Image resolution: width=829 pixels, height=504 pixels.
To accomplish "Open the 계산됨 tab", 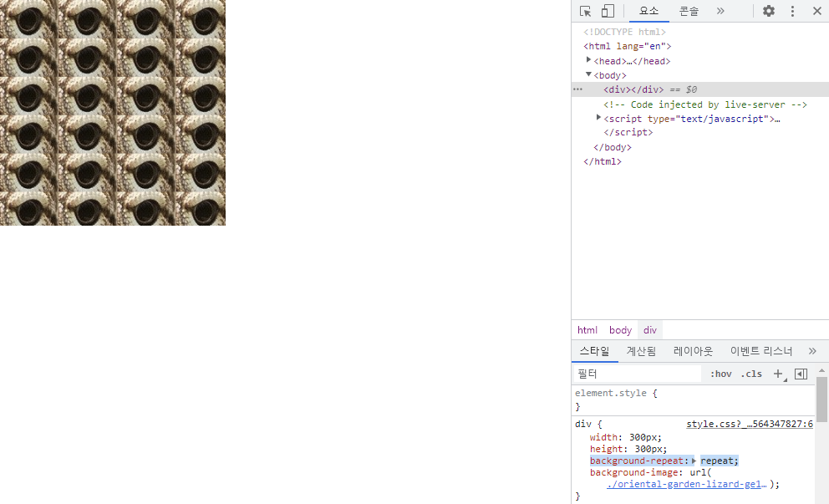I will point(641,351).
